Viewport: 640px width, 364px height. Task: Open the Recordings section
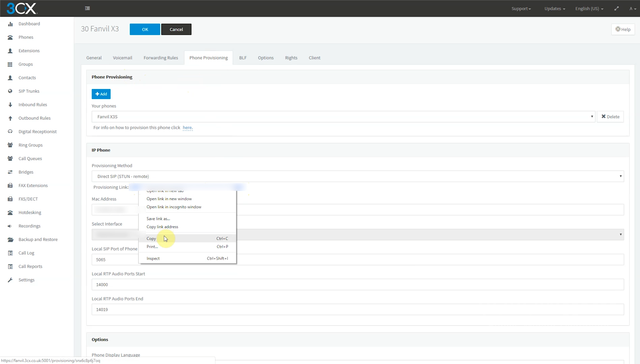point(29,226)
